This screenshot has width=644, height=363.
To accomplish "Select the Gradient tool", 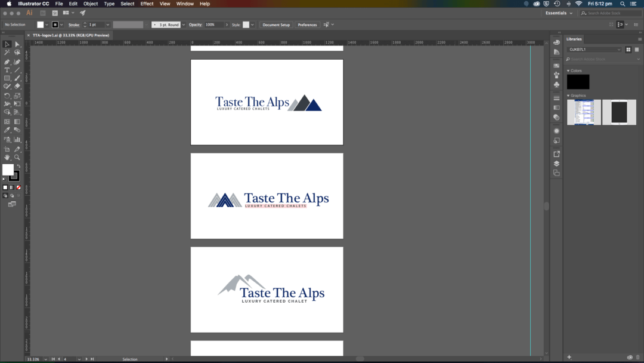I will (17, 122).
